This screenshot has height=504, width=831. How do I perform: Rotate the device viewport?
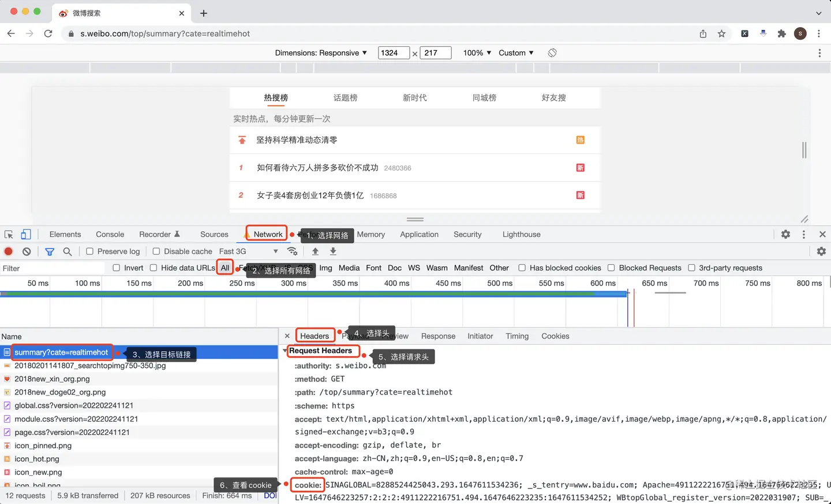(x=552, y=52)
